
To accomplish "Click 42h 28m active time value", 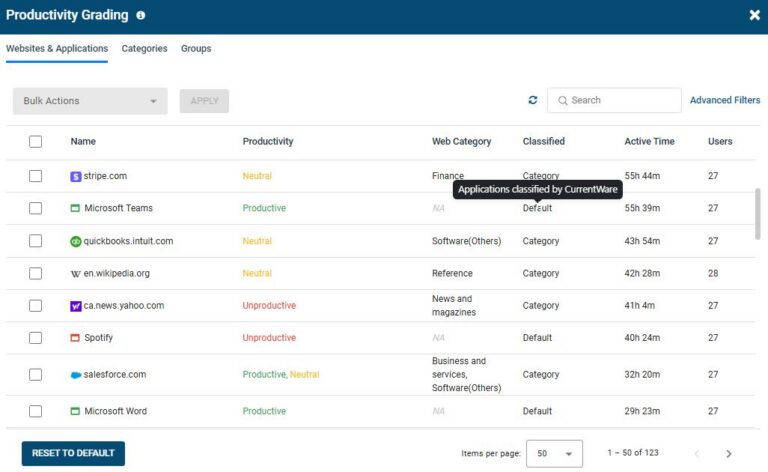I will coord(642,273).
